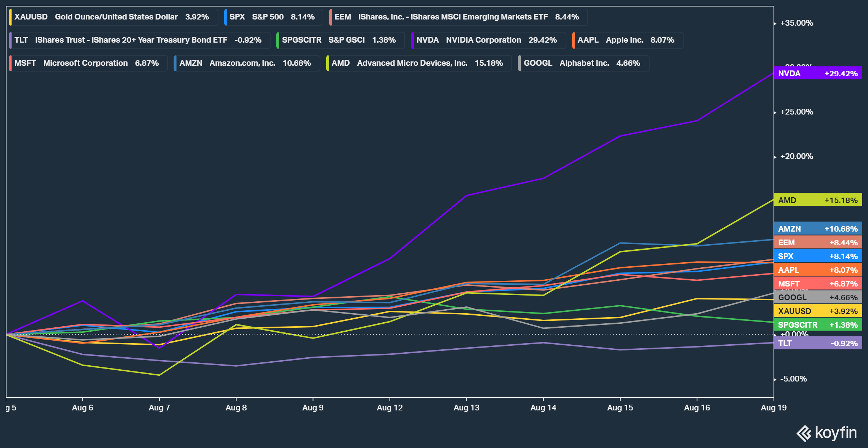Select the AMD Advanced Micro Devices legend chip

click(x=418, y=63)
